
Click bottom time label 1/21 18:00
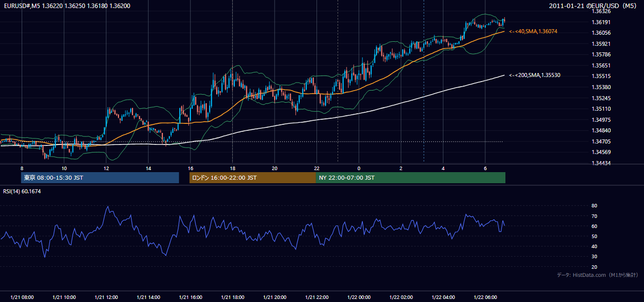click(232, 297)
